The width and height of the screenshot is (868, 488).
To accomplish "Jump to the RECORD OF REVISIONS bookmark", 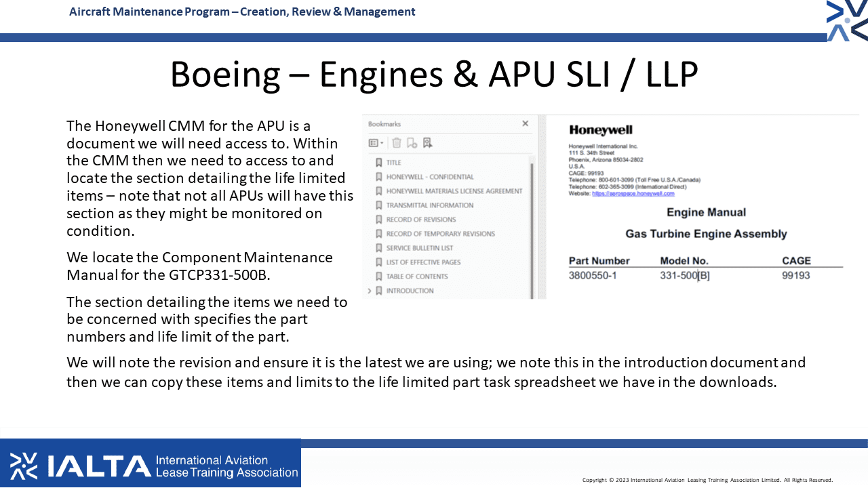I will pos(421,220).
